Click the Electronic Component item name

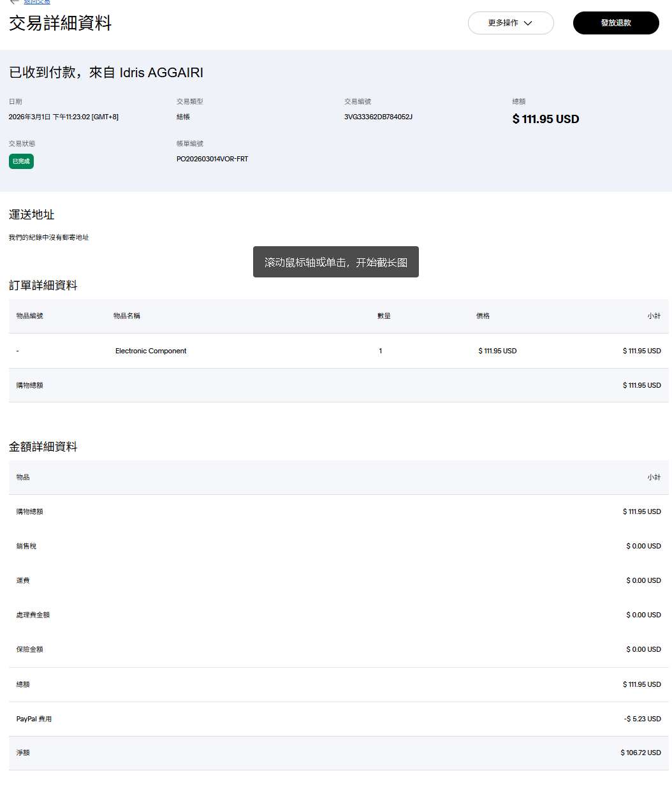click(150, 351)
